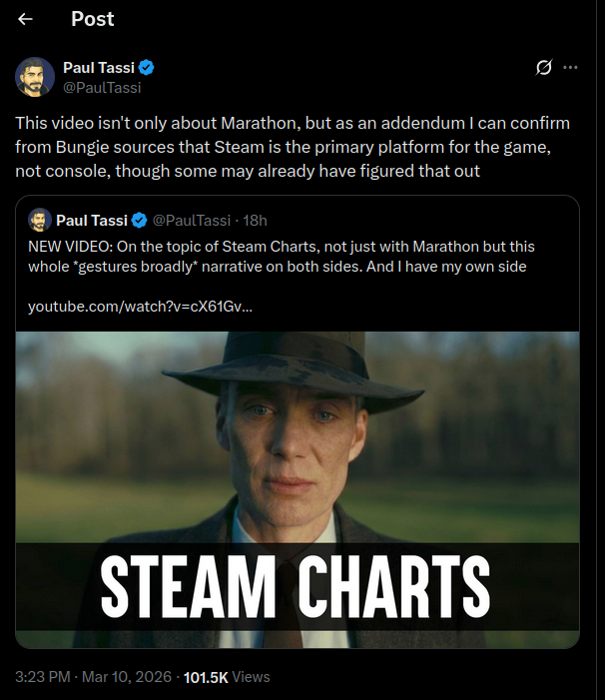605x700 pixels.
Task: Click the Paul Tassi name in the quoted post
Action: pos(93,220)
